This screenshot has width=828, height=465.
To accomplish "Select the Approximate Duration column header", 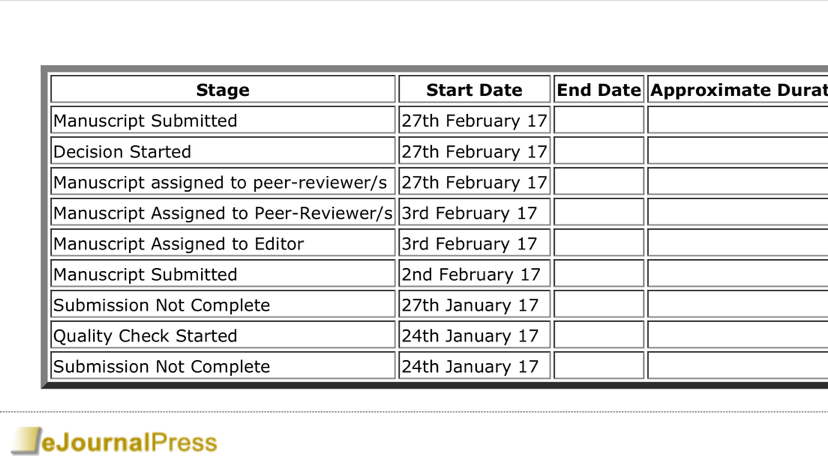I will [738, 90].
